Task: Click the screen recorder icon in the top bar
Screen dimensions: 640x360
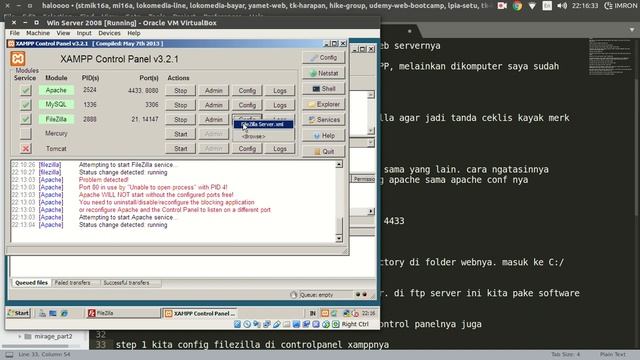Action: pos(502,6)
